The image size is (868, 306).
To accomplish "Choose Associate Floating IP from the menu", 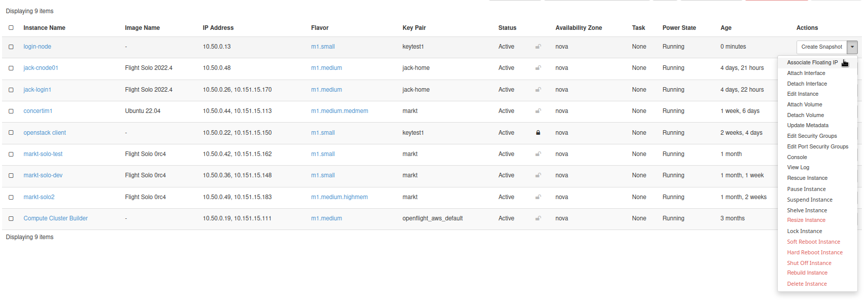I will tap(812, 63).
